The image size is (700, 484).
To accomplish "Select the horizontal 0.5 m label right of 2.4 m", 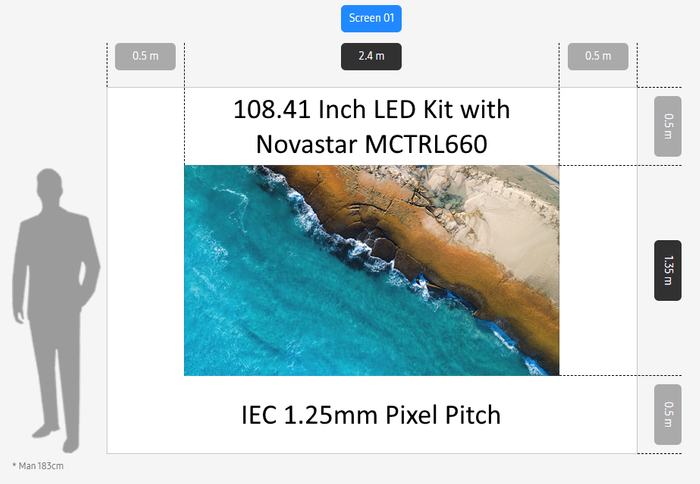I will click(x=598, y=56).
